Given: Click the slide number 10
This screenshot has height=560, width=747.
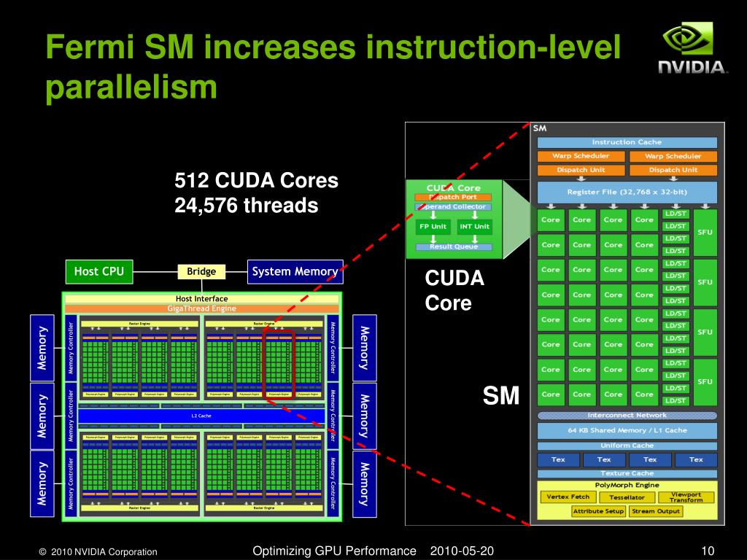Looking at the screenshot, I should (x=708, y=551).
